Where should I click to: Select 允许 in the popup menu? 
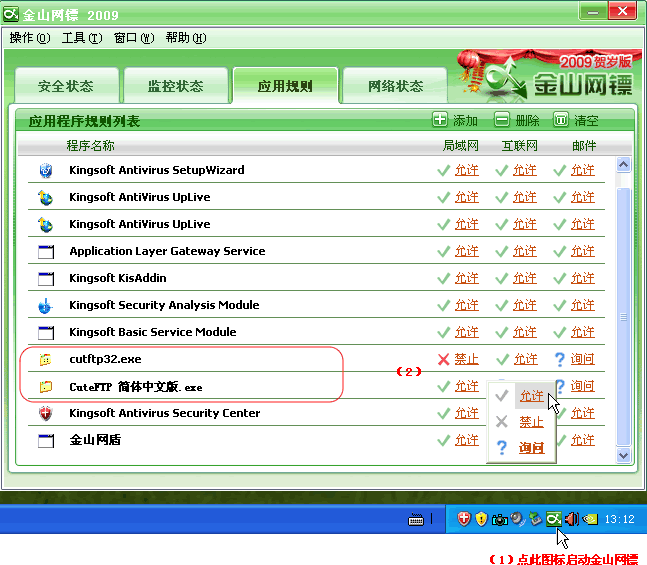pyautogui.click(x=532, y=396)
